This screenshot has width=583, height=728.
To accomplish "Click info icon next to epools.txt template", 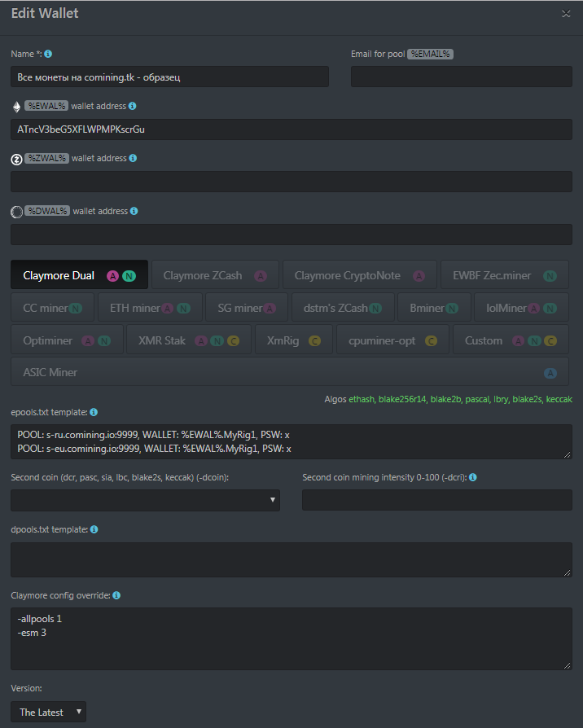I will click(x=94, y=412).
